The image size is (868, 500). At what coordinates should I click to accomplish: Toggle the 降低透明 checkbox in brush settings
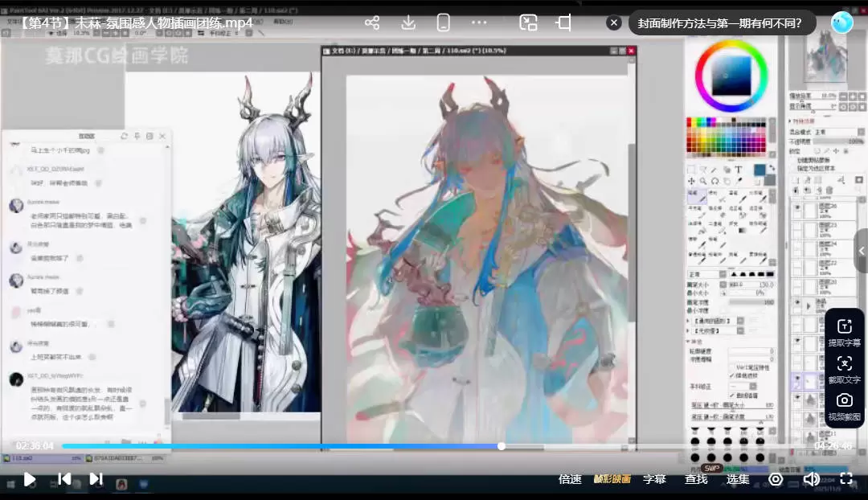tap(732, 375)
